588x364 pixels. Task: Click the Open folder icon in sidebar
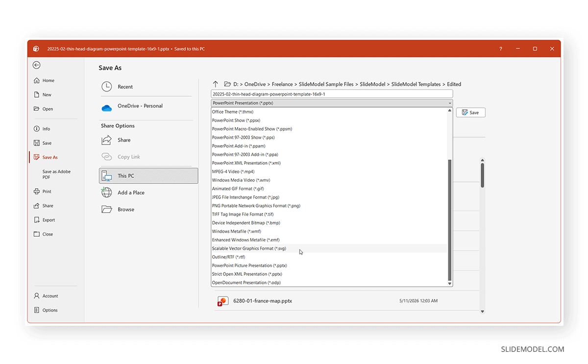[37, 109]
